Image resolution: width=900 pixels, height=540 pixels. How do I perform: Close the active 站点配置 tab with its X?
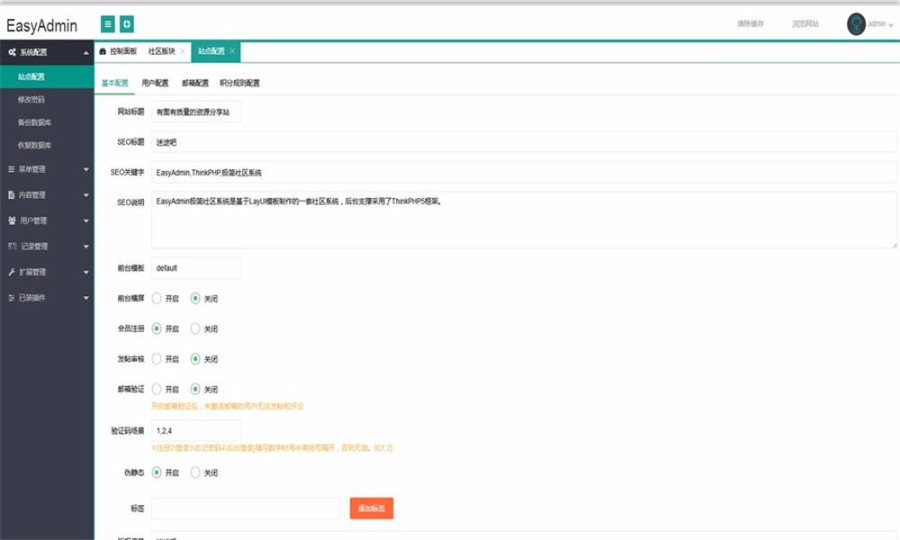(x=232, y=51)
